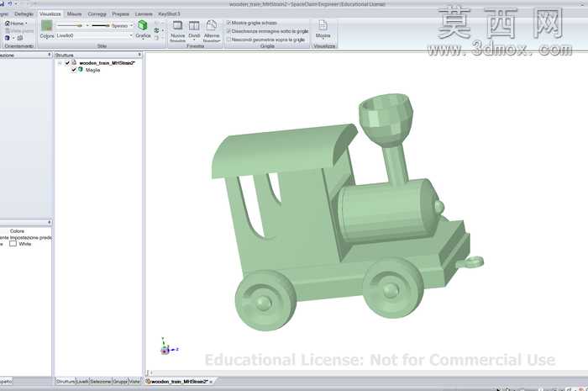Select the wooden_train_MHStrain2 tree root
Viewport: 588px width, 391px height.
click(x=107, y=63)
